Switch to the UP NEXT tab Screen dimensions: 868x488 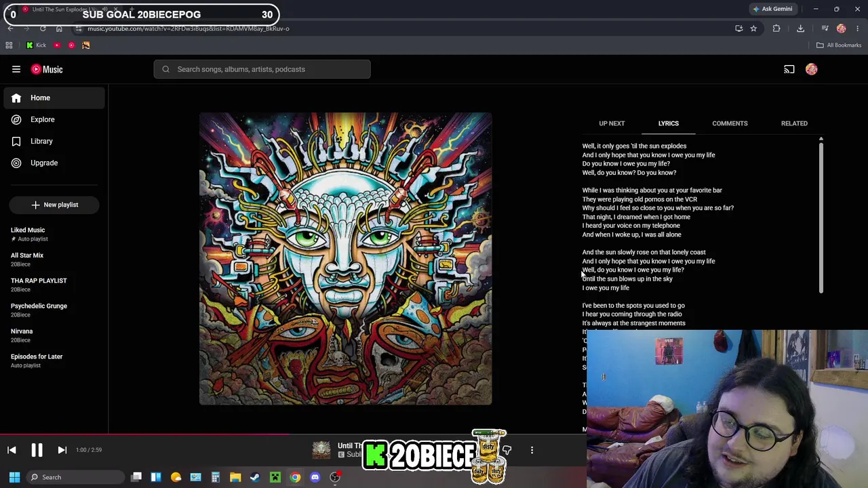612,123
